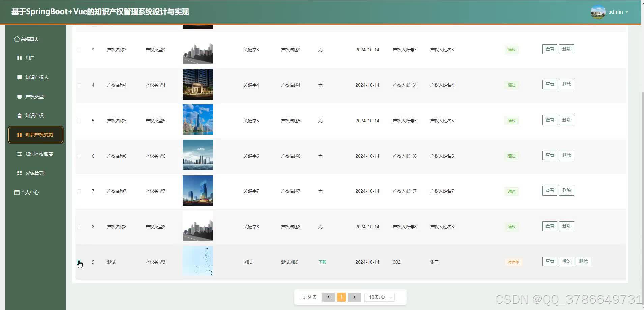This screenshot has height=310, width=644.
Task: Click the 用户 grid icon in sidebar
Action: pos(19,58)
